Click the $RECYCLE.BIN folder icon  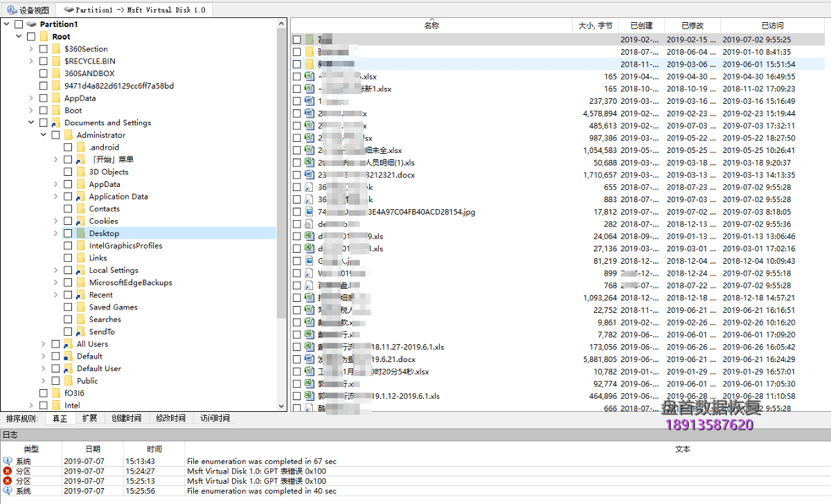[x=56, y=61]
